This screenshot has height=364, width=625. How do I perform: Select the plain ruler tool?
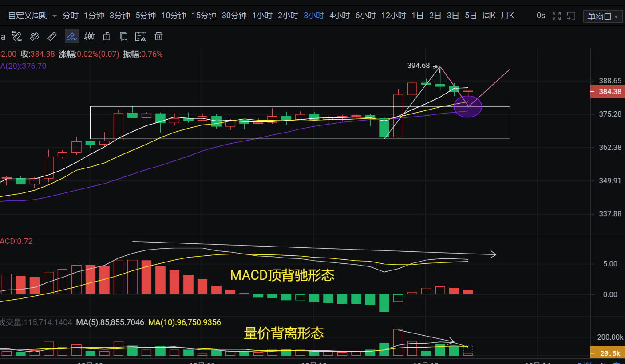pyautogui.click(x=52, y=36)
